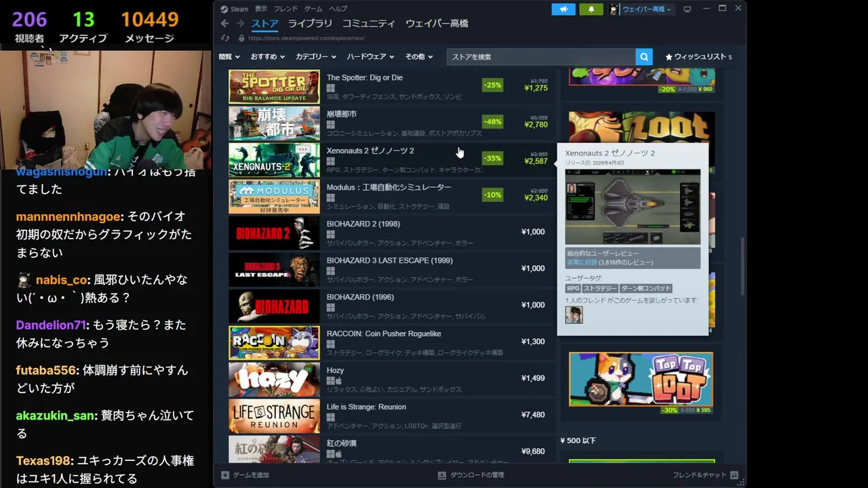Click the ストラテジー tag in popup

coord(599,288)
